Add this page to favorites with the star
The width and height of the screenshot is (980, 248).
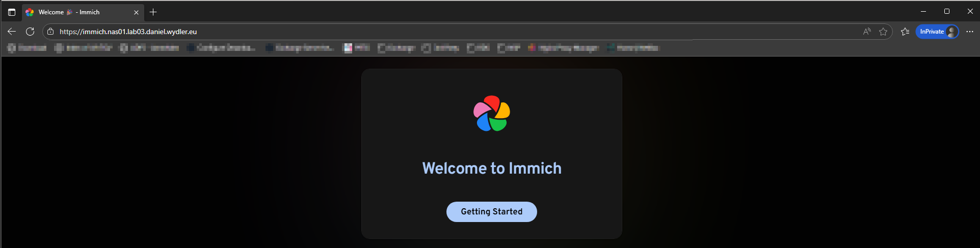(x=883, y=32)
